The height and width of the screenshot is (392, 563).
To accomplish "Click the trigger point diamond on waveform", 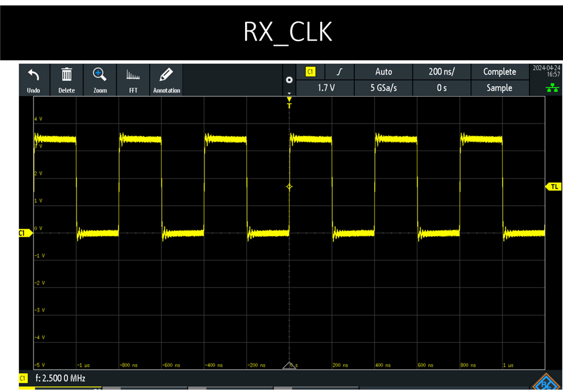I will 289,187.
